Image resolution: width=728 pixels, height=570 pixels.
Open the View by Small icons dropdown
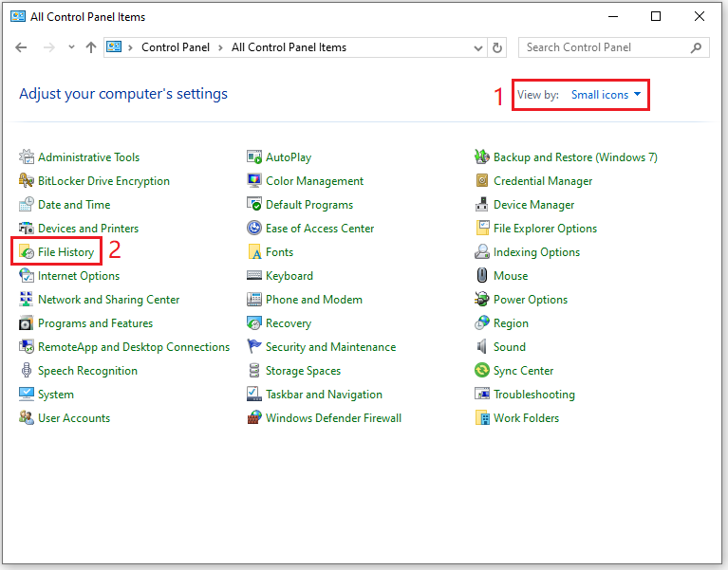tap(606, 95)
